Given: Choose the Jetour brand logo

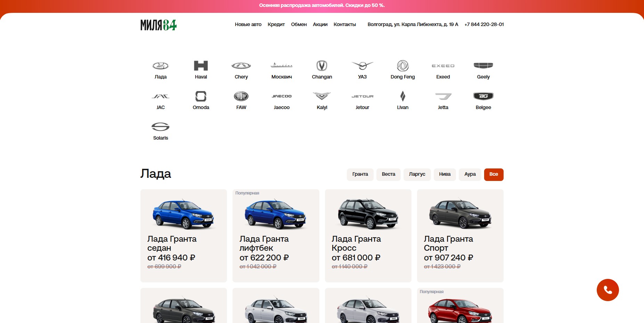Looking at the screenshot, I should tap(362, 96).
